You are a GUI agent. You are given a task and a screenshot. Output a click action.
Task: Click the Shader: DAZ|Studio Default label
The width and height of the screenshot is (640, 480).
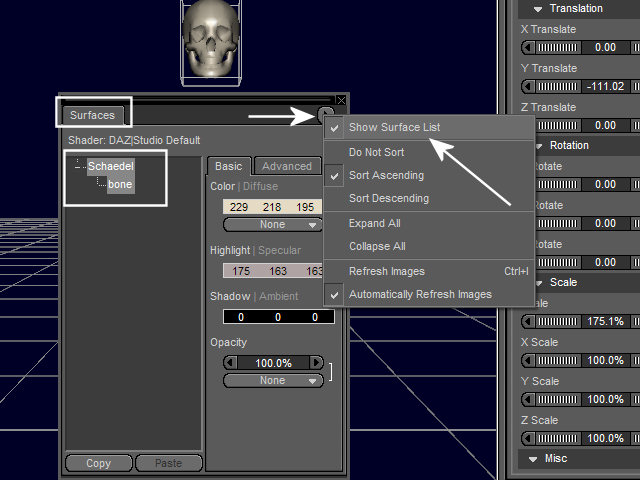[x=134, y=140]
